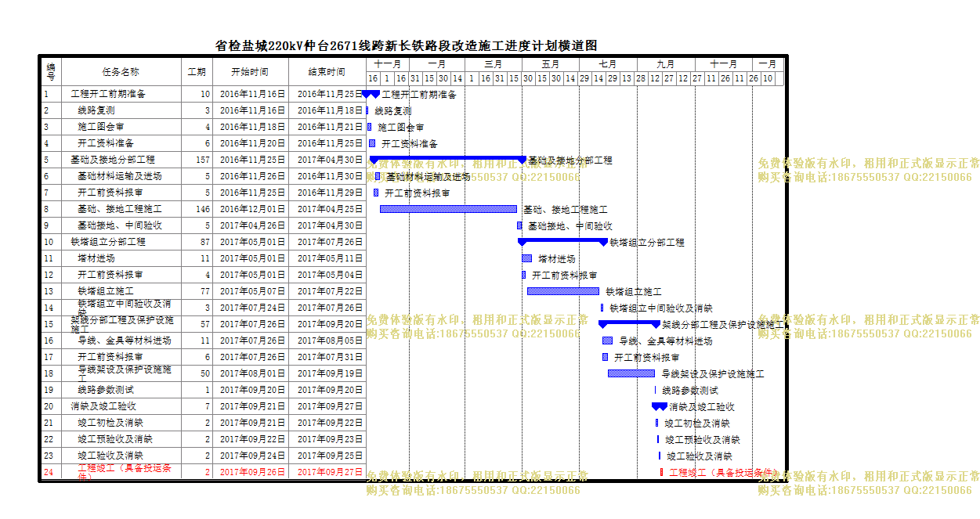Select 线路参数测试 in the task name column
The image size is (980, 519).
coord(106,390)
